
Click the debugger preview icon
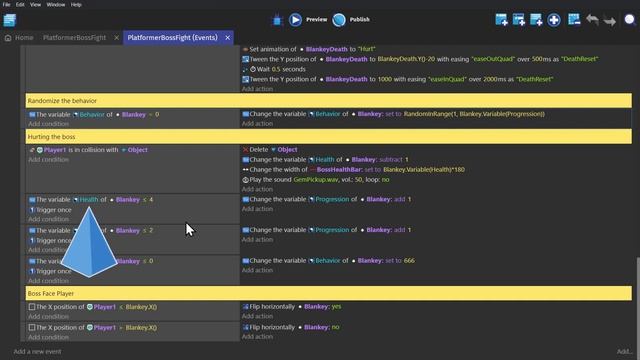(278, 20)
